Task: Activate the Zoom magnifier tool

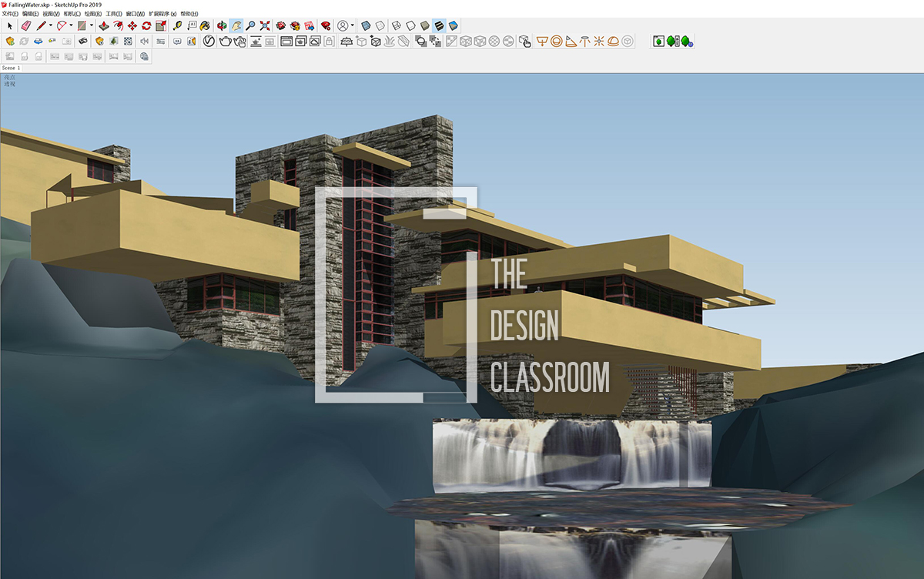Action: coord(250,25)
